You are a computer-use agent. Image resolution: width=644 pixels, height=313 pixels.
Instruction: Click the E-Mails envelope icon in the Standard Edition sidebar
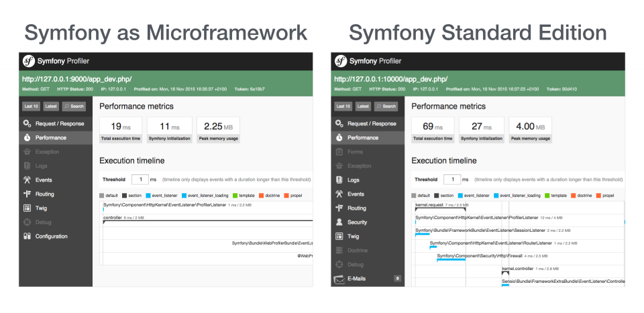click(339, 278)
